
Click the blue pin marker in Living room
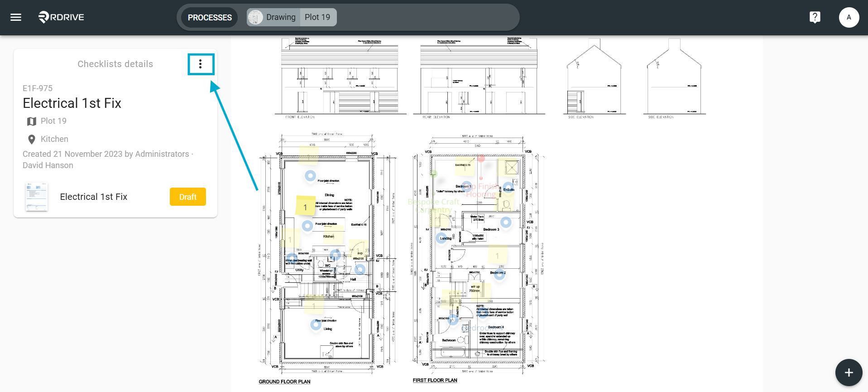coord(316,324)
